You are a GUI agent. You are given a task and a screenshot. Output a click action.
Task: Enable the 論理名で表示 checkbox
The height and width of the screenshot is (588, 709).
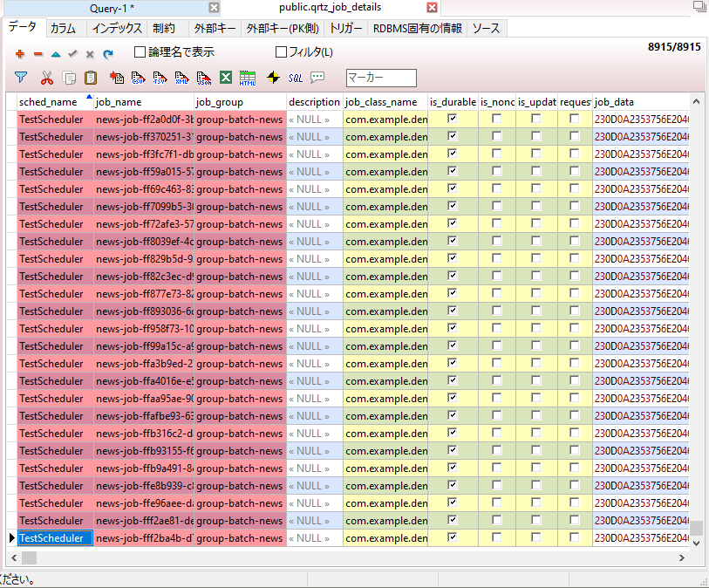click(139, 51)
